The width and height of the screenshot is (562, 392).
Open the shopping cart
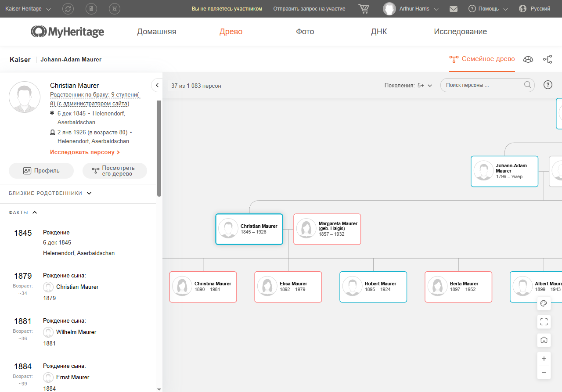(364, 9)
